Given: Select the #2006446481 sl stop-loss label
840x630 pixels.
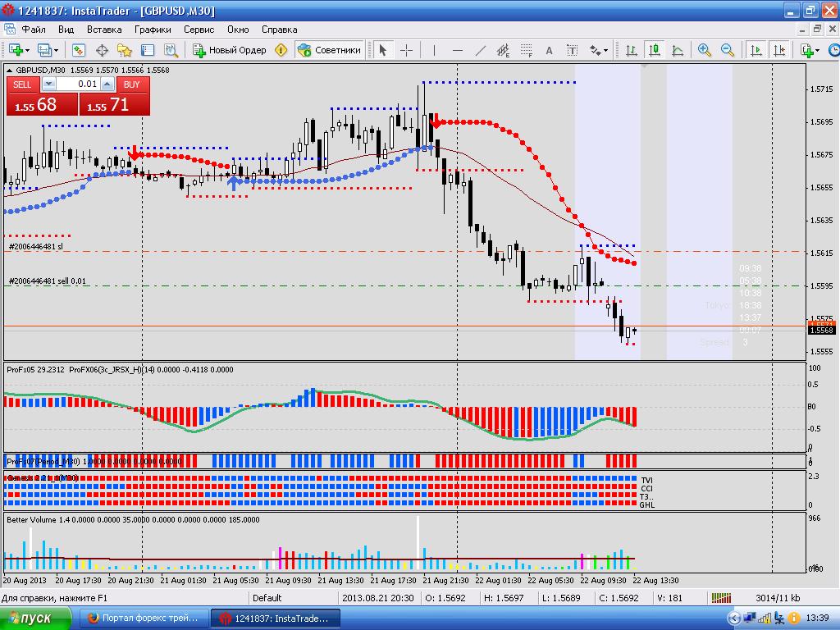Looking at the screenshot, I should point(36,246).
